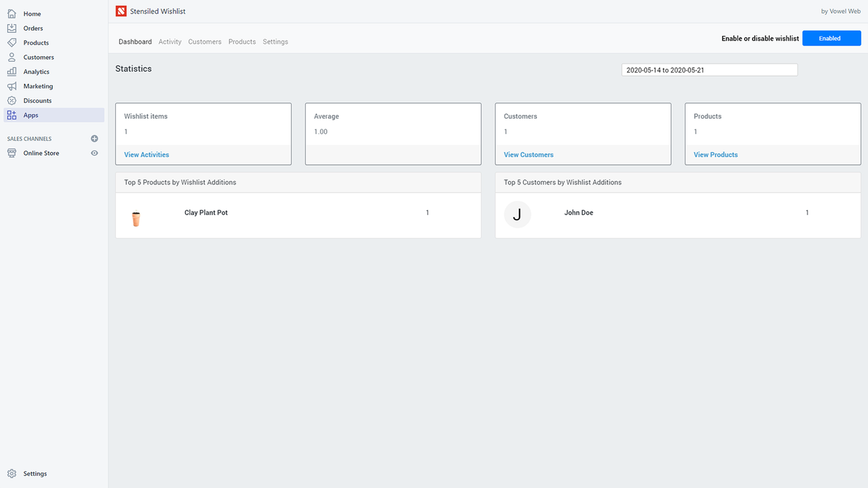Open View Customers under the Customers stat
Screen dimensions: 868x488
528,155
